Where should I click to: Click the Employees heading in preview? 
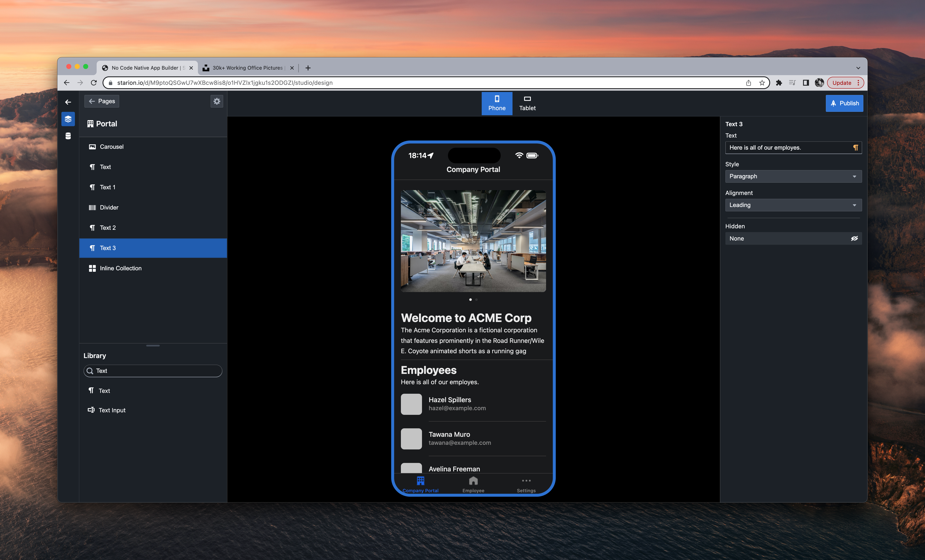[x=429, y=370]
